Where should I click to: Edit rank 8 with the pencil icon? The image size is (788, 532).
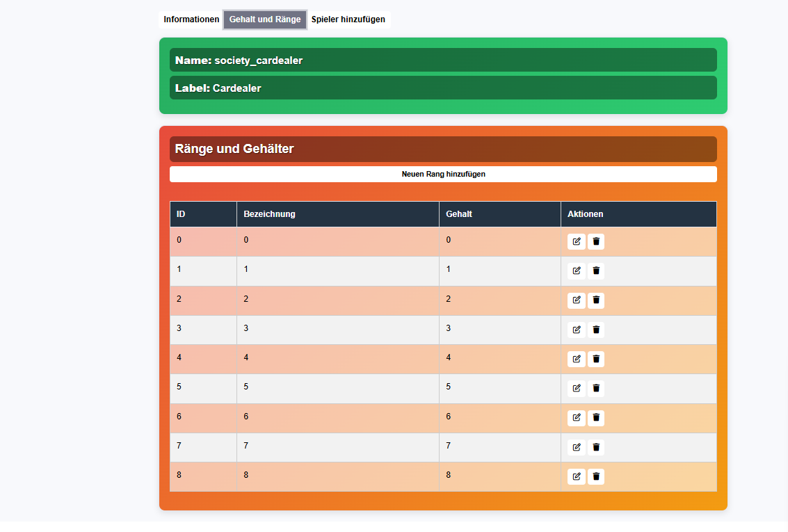pyautogui.click(x=576, y=476)
